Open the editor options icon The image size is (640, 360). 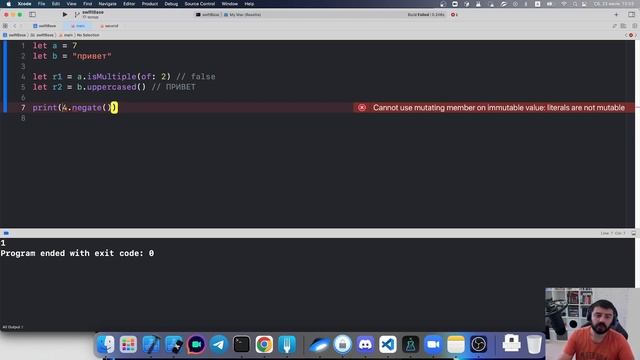pos(623,26)
